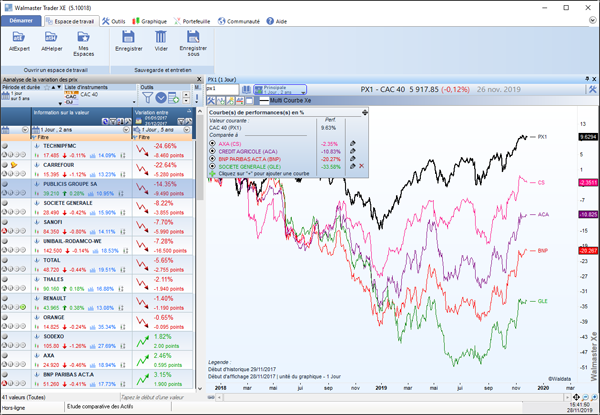Toggle the grey marker circle on TECHNIPFMC row
Image resolution: width=600 pixels, height=415 pixels.
pos(5,146)
